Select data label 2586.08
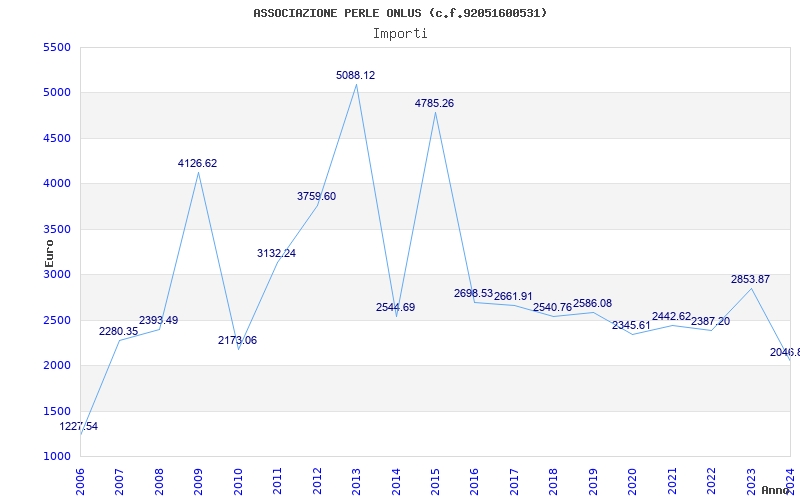This screenshot has height=500, width=800. [x=592, y=304]
